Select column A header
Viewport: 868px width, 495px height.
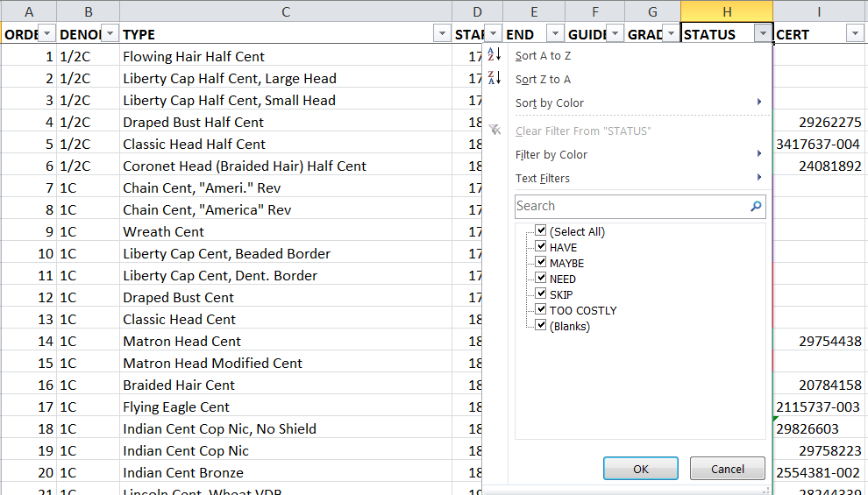pos(29,11)
